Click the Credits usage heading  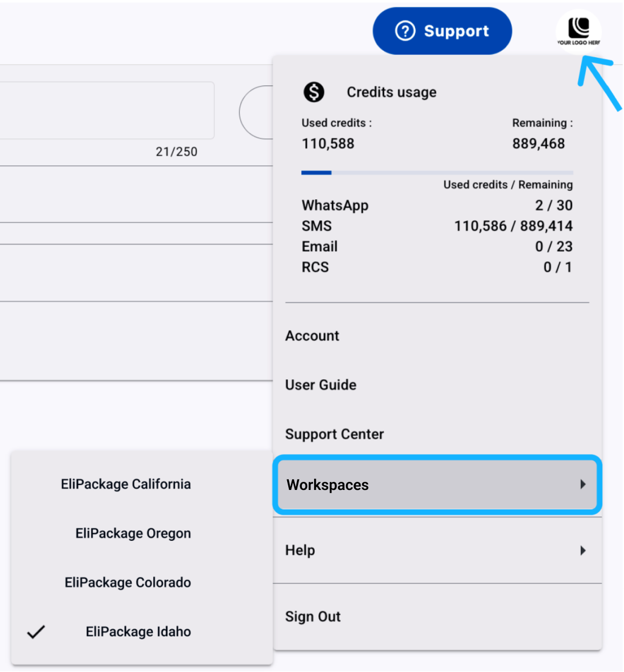[392, 92]
